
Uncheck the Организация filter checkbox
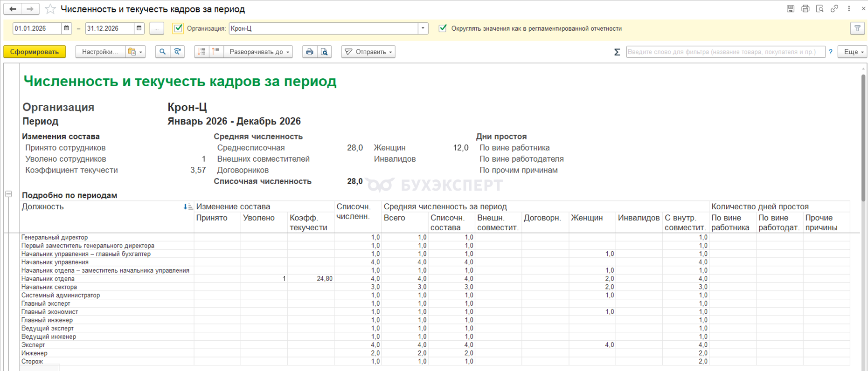coord(178,28)
